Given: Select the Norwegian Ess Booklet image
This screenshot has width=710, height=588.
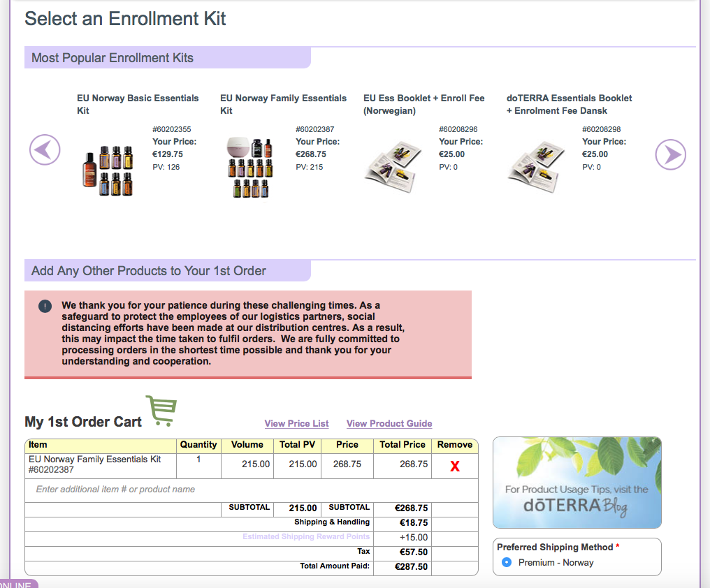Looking at the screenshot, I should tap(393, 167).
